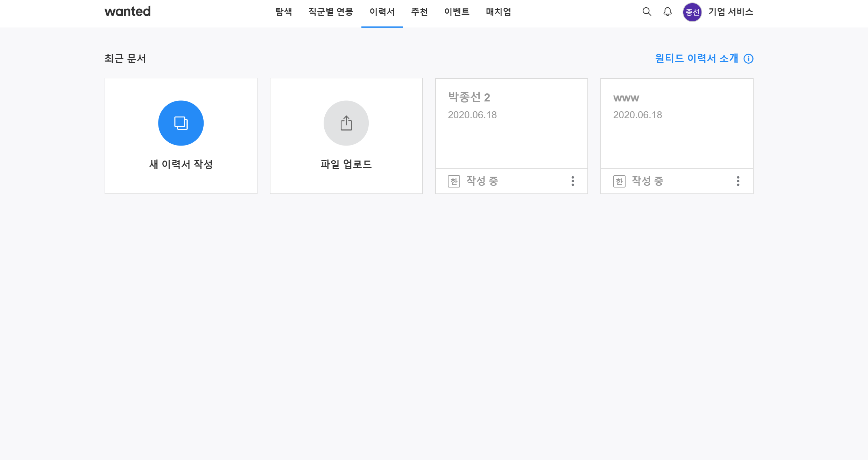The height and width of the screenshot is (460, 868).
Task: Open the notifications bell icon
Action: pyautogui.click(x=668, y=12)
